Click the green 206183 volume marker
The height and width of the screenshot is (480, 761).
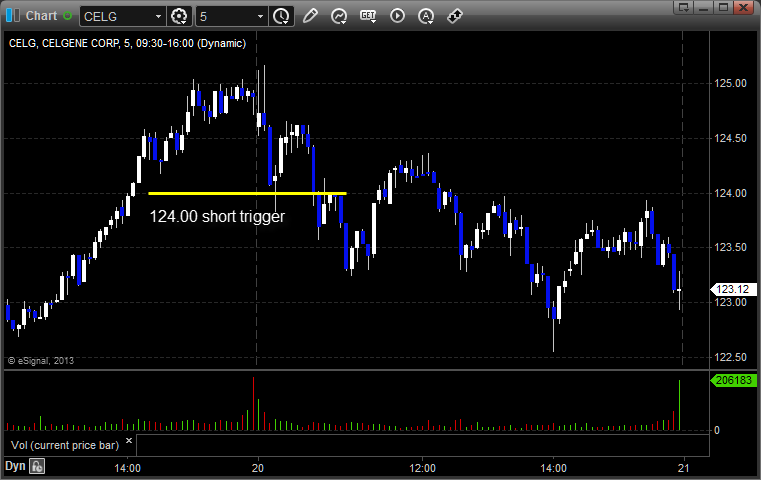point(733,380)
